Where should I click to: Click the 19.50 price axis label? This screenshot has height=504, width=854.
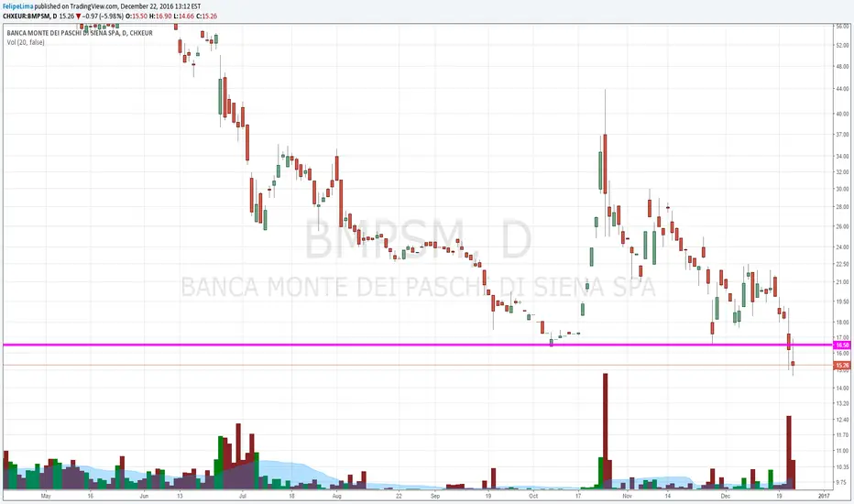pyautogui.click(x=842, y=301)
